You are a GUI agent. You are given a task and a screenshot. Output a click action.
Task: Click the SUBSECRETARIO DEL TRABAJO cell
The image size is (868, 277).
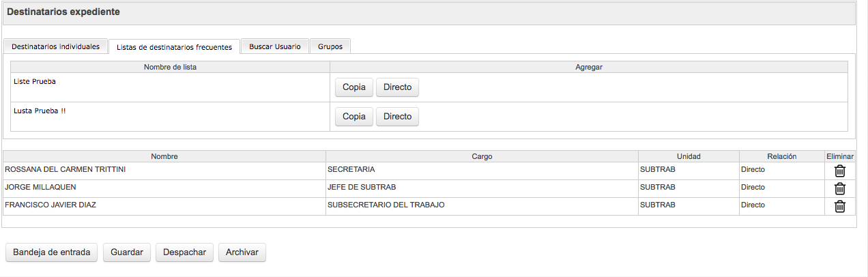click(x=386, y=205)
